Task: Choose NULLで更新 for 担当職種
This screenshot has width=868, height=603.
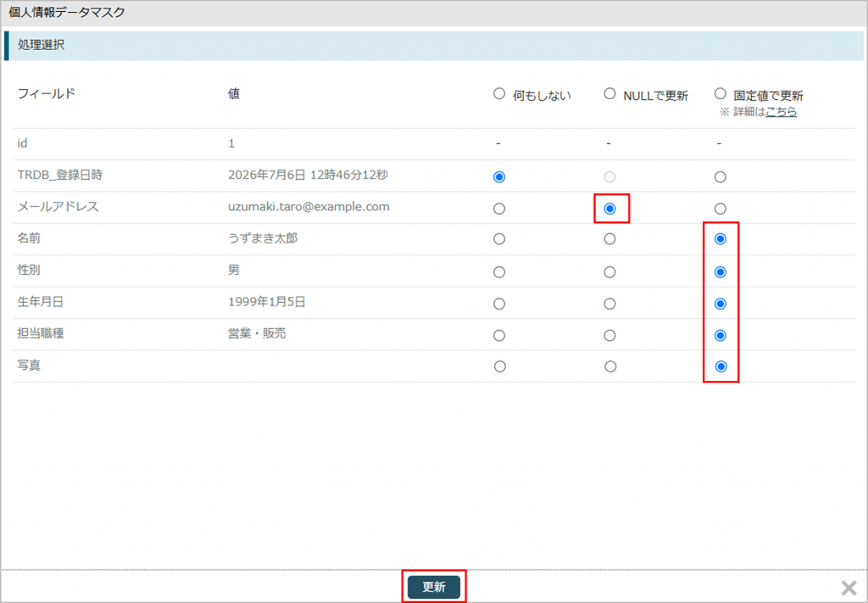Action: (x=609, y=336)
